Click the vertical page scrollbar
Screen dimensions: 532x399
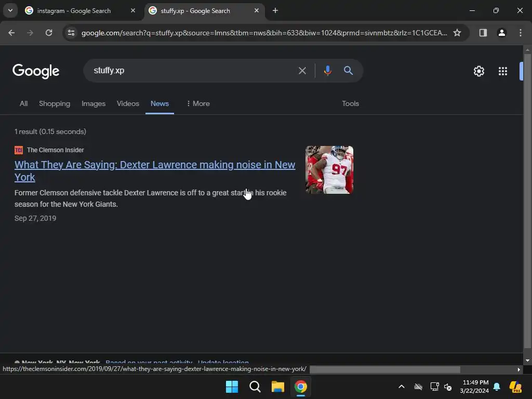(527, 201)
